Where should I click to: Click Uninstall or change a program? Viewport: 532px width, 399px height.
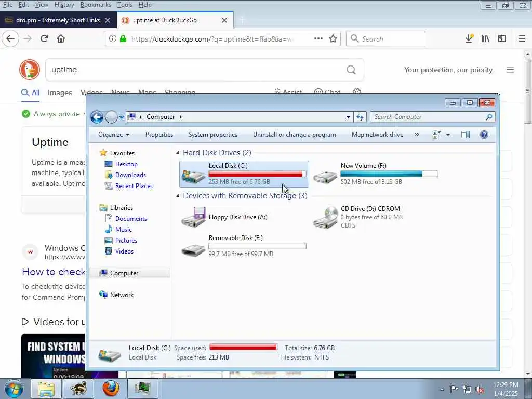(x=295, y=135)
